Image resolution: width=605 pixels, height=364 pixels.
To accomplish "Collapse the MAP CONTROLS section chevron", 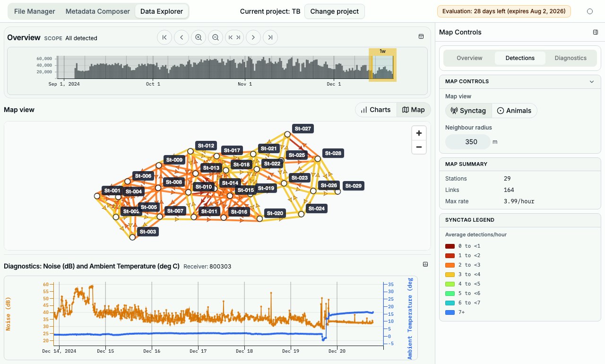I will coord(592,81).
